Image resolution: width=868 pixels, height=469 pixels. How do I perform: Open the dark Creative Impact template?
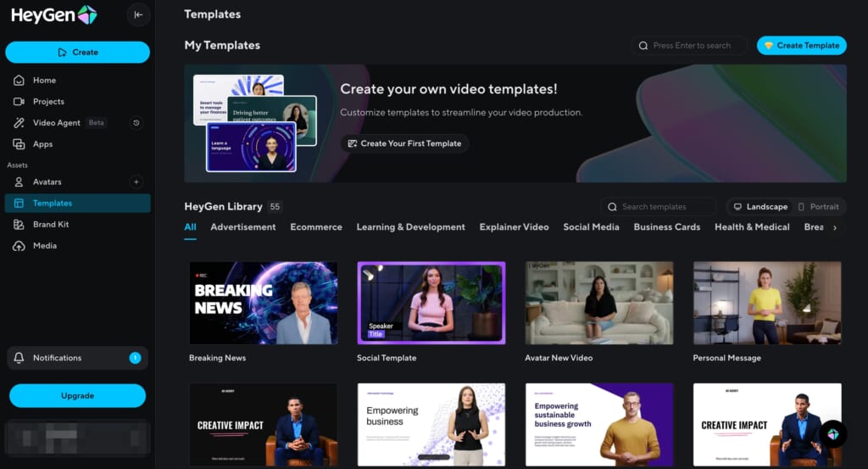tap(264, 425)
